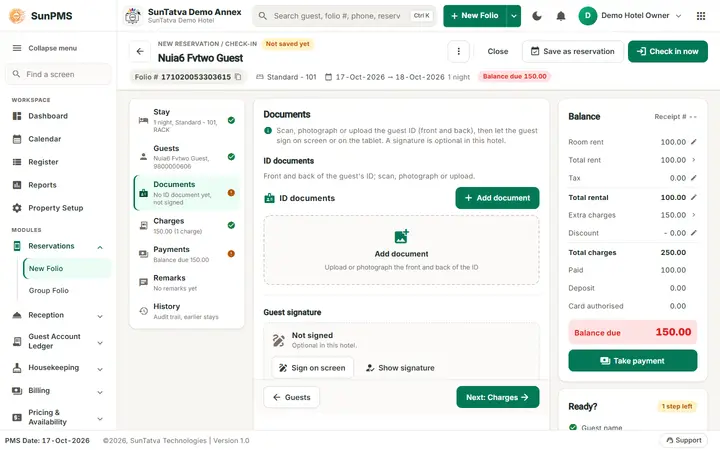The image size is (720, 450).
Task: Open Demo Hotel Owner account dropdown
Action: tap(678, 16)
